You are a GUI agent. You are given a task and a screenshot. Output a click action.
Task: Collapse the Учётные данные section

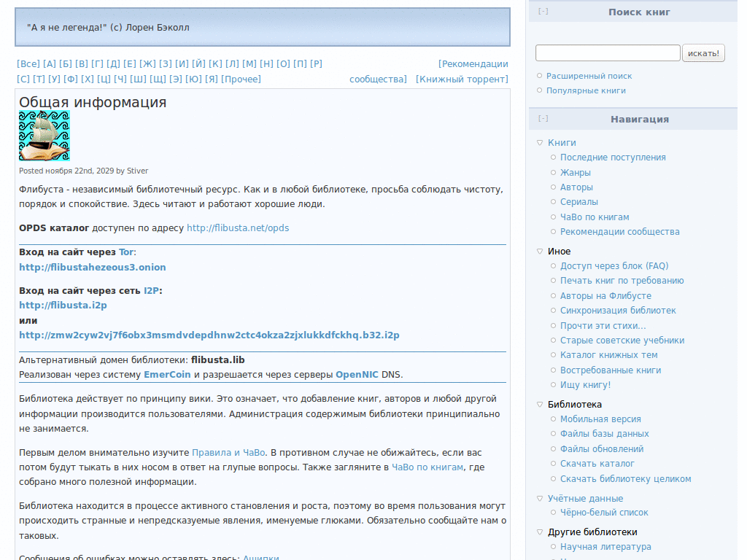coord(538,498)
